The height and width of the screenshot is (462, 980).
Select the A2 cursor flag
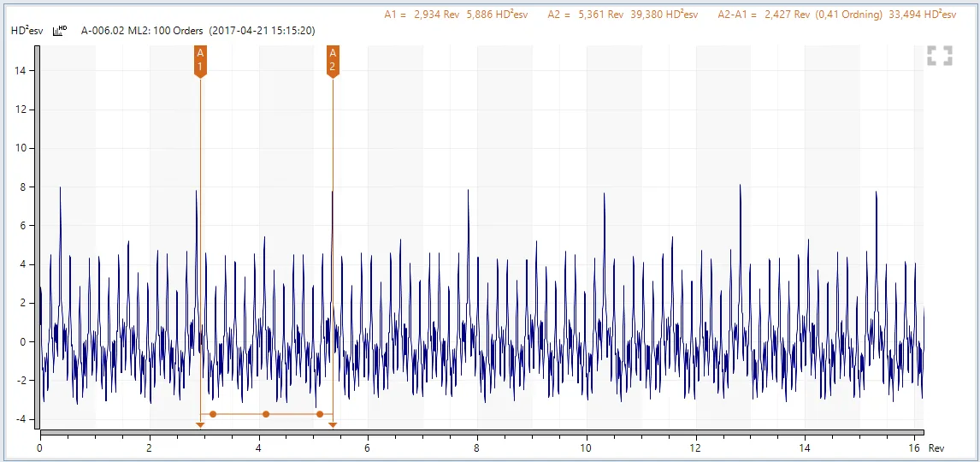click(x=333, y=61)
